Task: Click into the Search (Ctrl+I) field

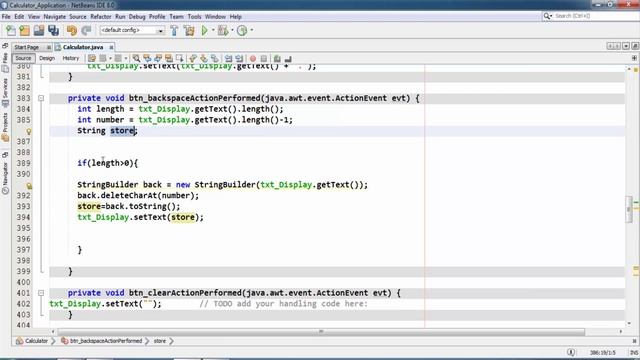Action: coord(594,16)
